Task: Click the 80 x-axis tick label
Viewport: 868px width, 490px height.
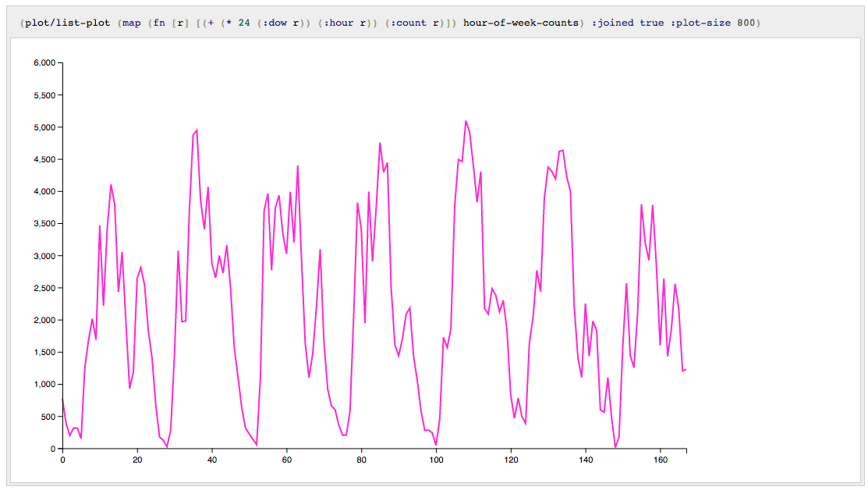Action: (x=362, y=460)
